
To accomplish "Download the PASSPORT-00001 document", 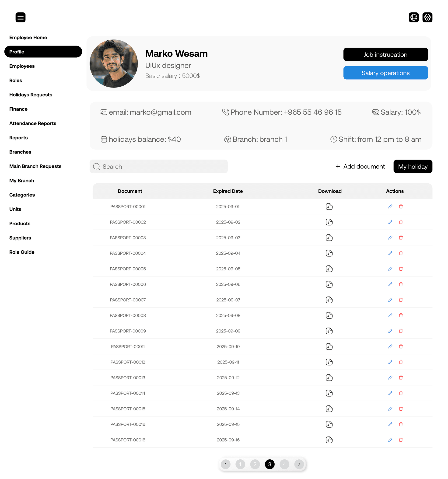I will click(329, 206).
